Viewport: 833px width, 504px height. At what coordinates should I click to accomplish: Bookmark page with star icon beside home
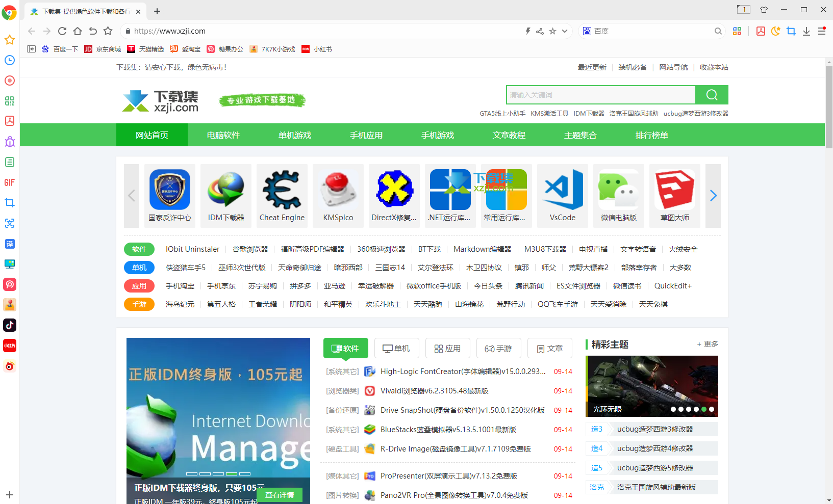click(x=108, y=31)
